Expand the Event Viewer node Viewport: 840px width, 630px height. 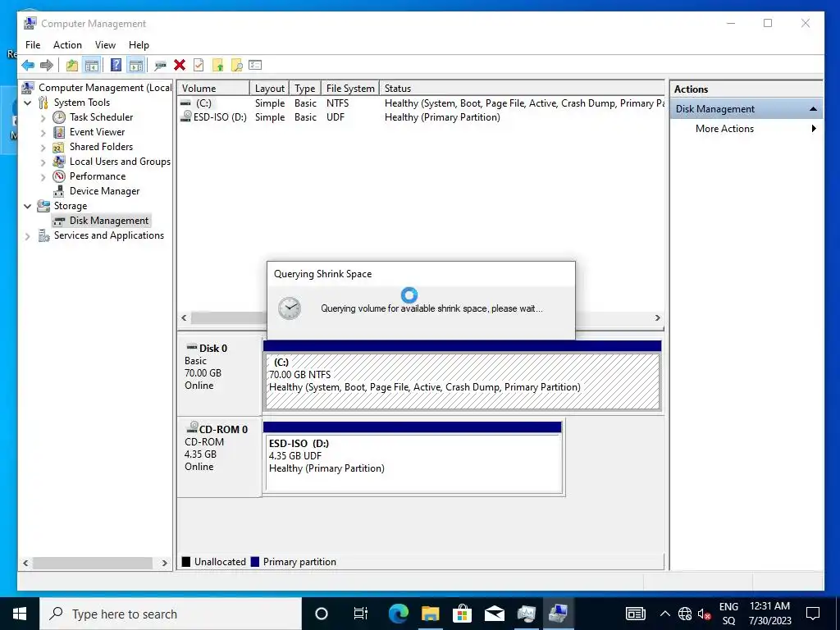point(43,132)
